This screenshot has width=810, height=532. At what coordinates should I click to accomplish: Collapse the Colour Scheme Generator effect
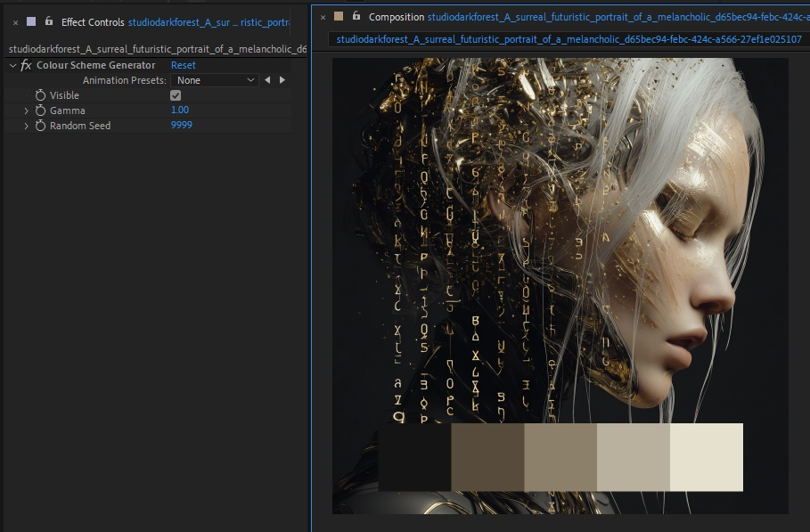[12, 66]
